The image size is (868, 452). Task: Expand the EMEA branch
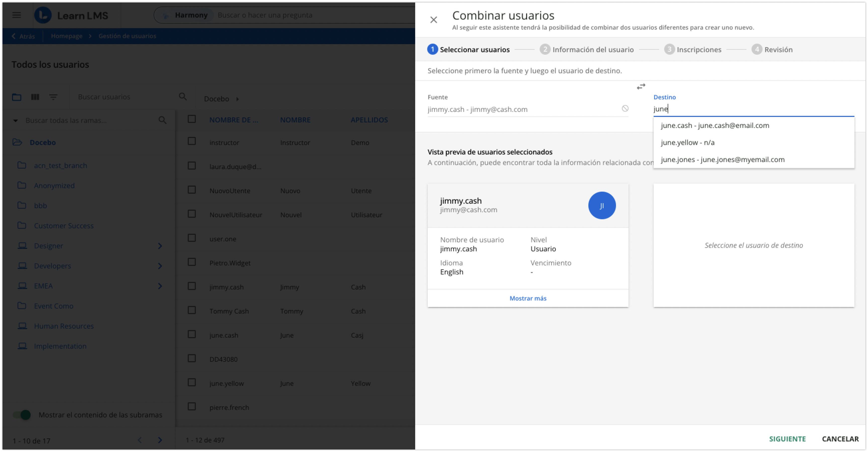tap(160, 286)
